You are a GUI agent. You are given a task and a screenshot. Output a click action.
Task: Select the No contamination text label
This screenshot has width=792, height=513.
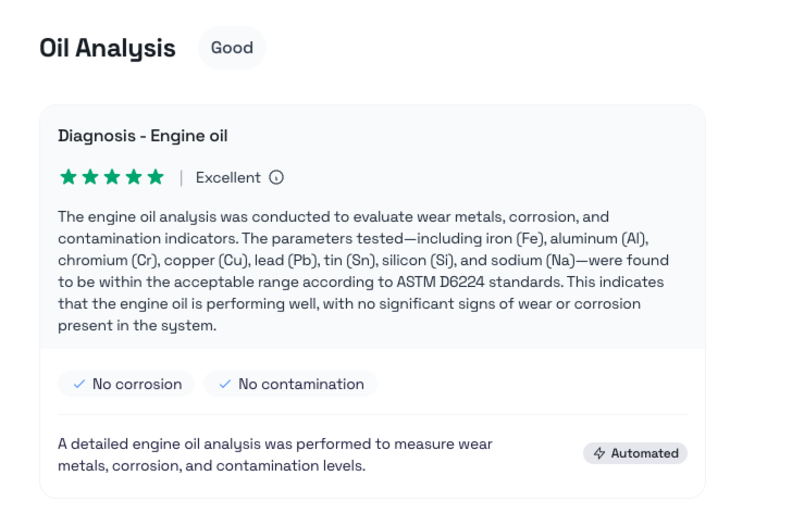tap(301, 384)
